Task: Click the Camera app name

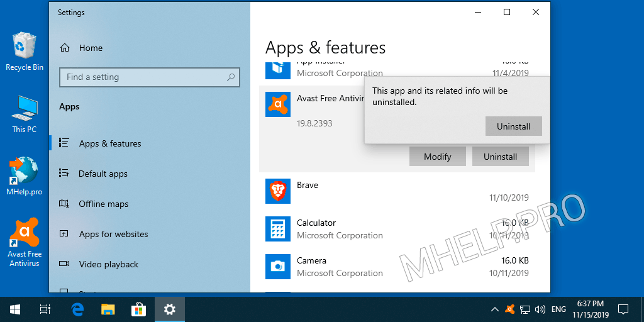Action: tap(311, 261)
